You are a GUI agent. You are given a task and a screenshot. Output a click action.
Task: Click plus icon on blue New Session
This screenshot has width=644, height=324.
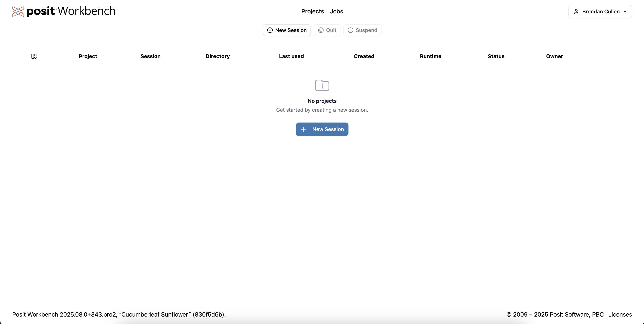[x=303, y=129]
